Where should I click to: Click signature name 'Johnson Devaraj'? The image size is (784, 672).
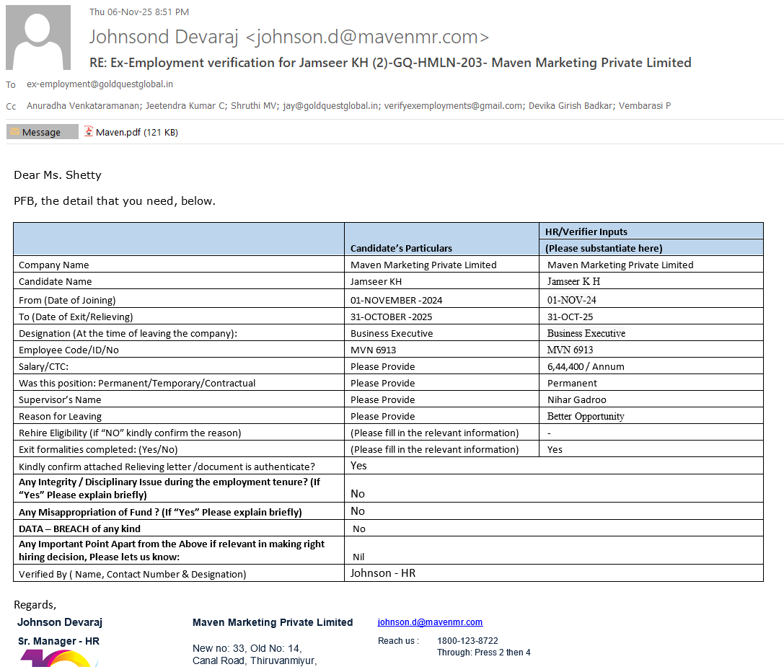(x=60, y=622)
